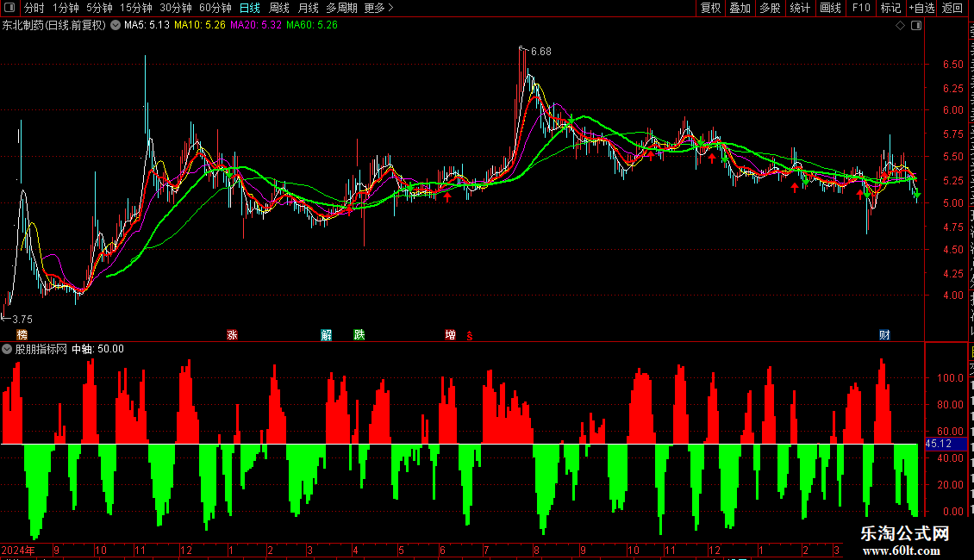Open F10 company information
Image resolution: width=974 pixels, height=560 pixels.
pos(861,8)
